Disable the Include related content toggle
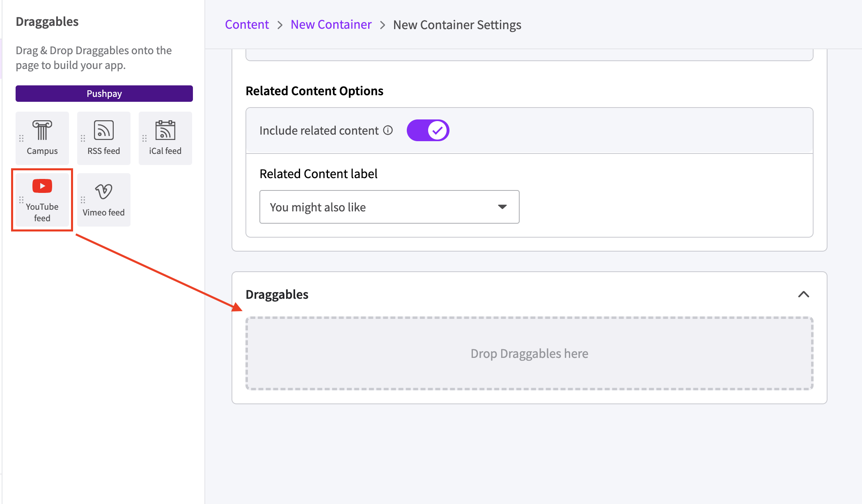Screen dimensions: 862x504 [x=428, y=130]
